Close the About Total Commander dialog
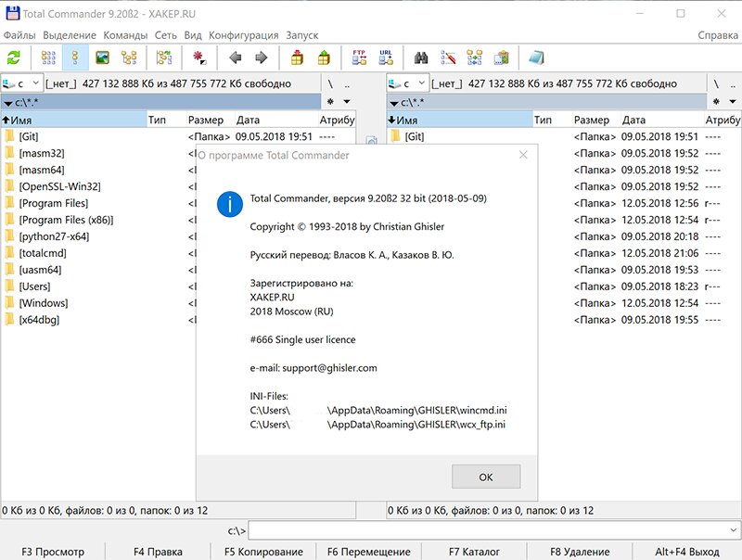This screenshot has width=742, height=560. coord(523,155)
